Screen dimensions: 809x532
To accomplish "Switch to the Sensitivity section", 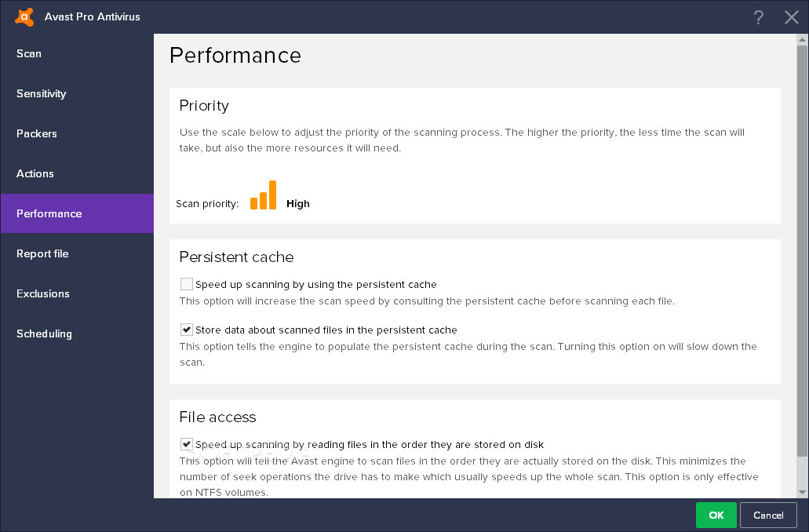I will (41, 93).
